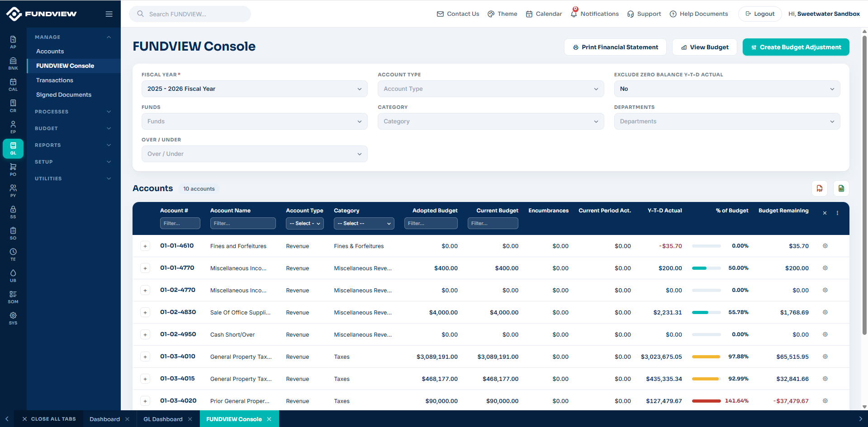Open Signed Documents menu item
Screen dimensions: 868x427
point(64,94)
